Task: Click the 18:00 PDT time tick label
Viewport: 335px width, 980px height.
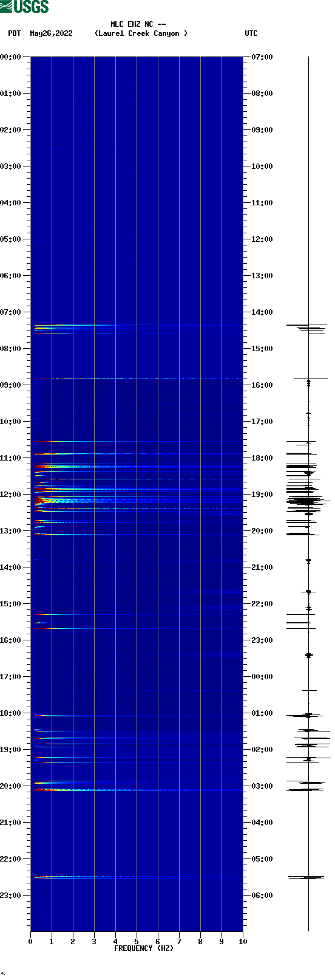Action: (10, 713)
